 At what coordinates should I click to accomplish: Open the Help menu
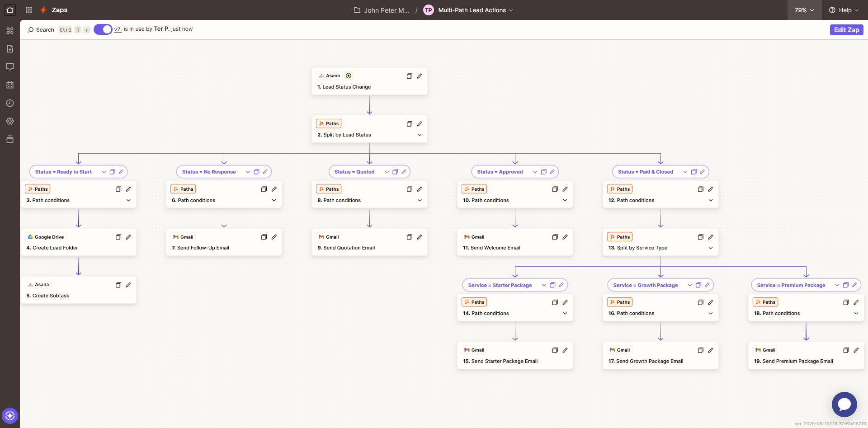(x=844, y=9)
